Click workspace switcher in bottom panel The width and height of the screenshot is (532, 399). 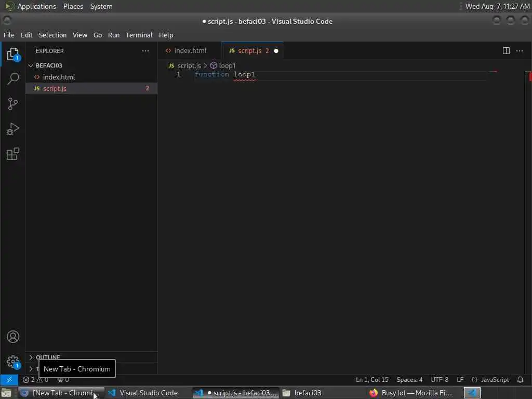(x=472, y=393)
